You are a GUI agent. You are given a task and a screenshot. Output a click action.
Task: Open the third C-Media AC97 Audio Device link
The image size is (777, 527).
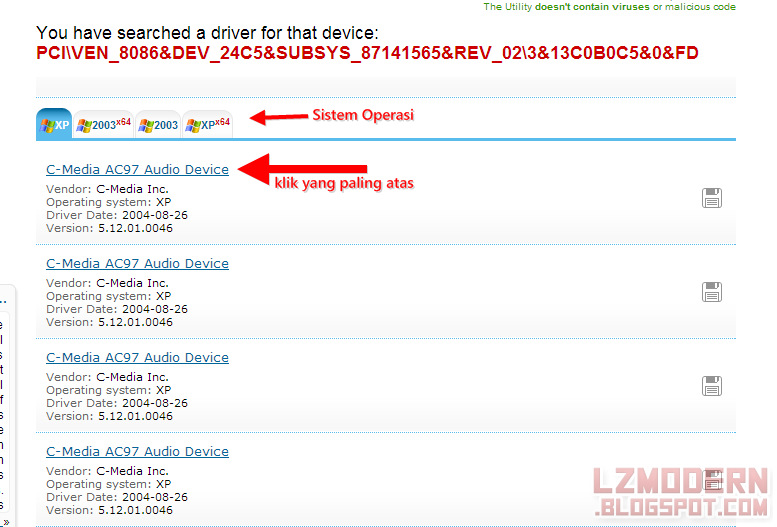tap(137, 357)
